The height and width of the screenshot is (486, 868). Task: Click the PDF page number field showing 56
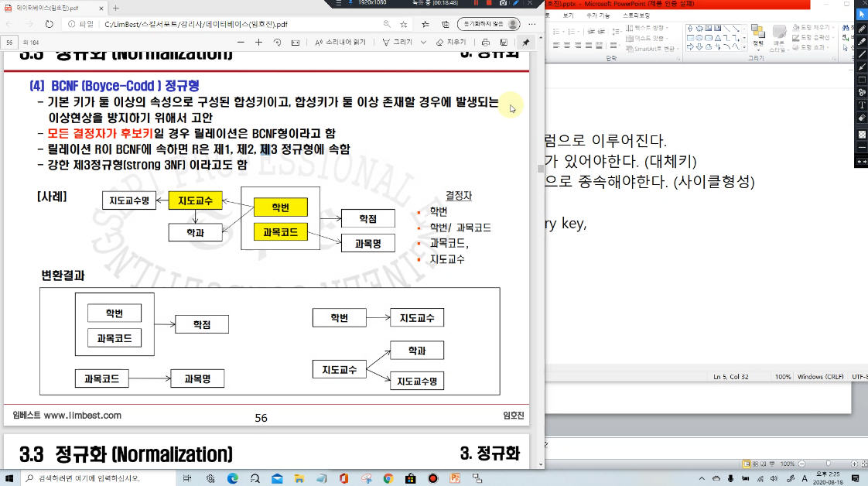[x=9, y=42]
